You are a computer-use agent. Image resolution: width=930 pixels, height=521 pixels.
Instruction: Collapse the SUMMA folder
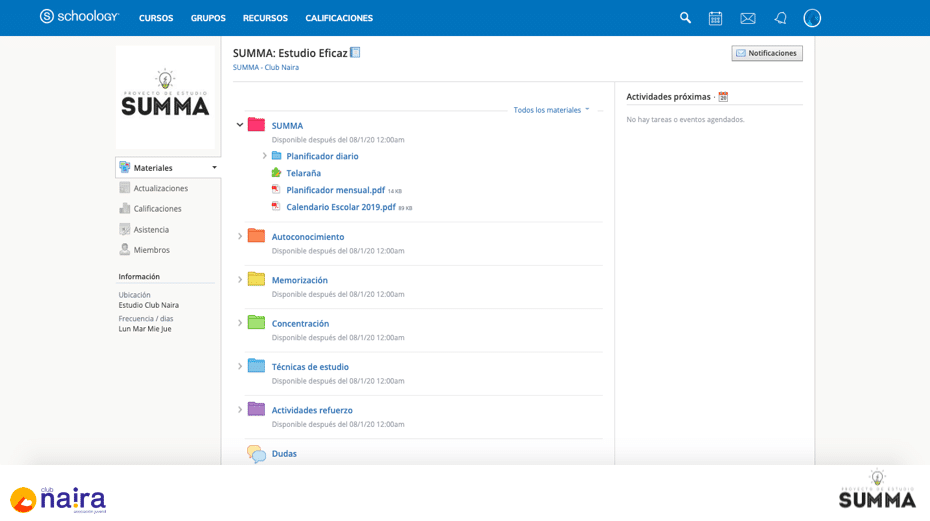[240, 125]
